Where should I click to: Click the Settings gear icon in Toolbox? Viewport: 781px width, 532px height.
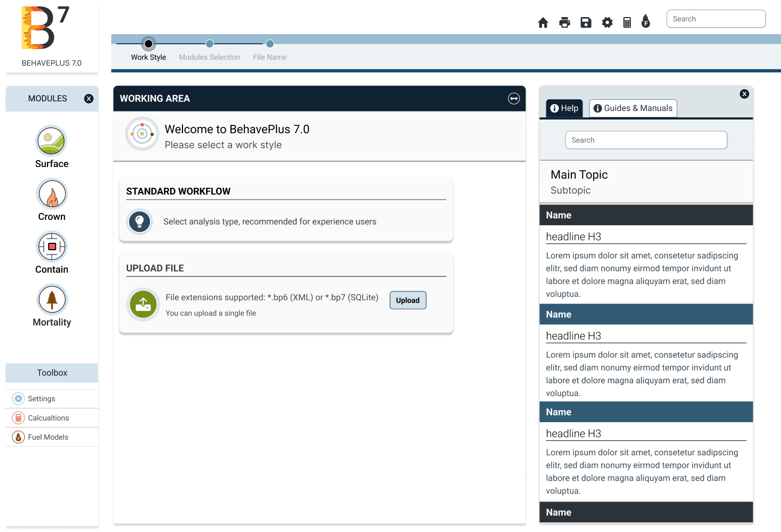pyautogui.click(x=19, y=399)
